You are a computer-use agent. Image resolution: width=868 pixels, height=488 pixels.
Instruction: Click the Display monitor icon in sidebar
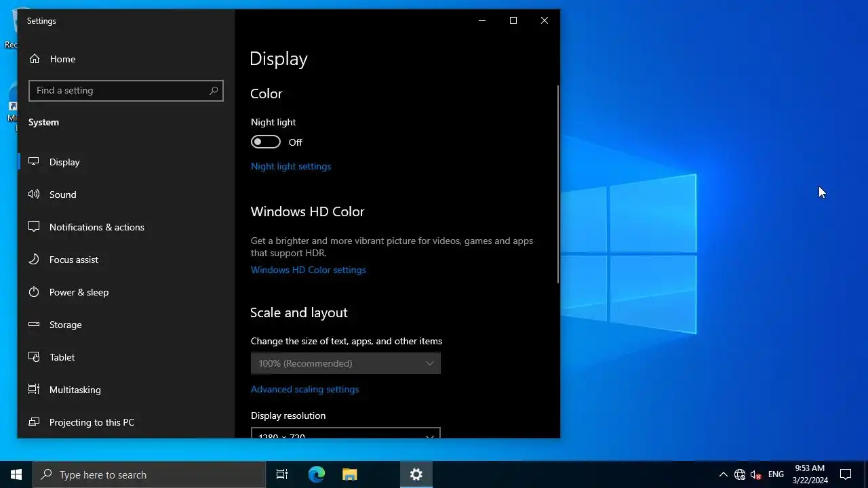pyautogui.click(x=34, y=162)
